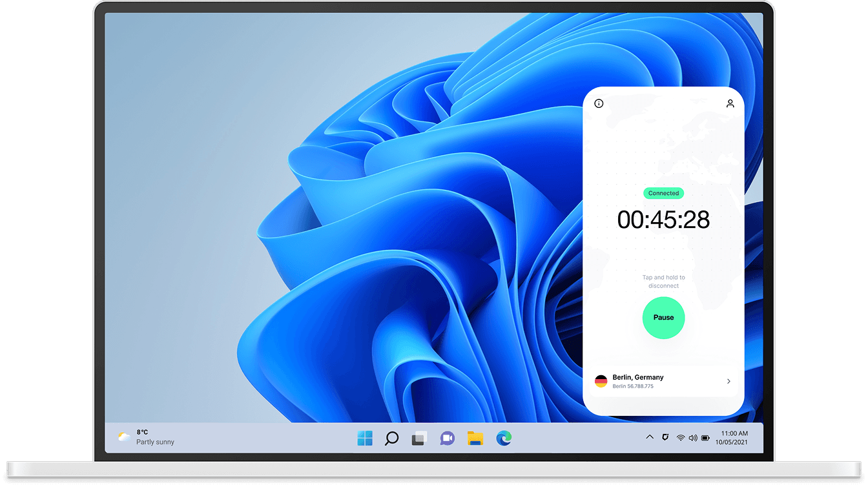868x485 pixels.
Task: Expand the Berlin server details chevron
Action: coord(728,381)
